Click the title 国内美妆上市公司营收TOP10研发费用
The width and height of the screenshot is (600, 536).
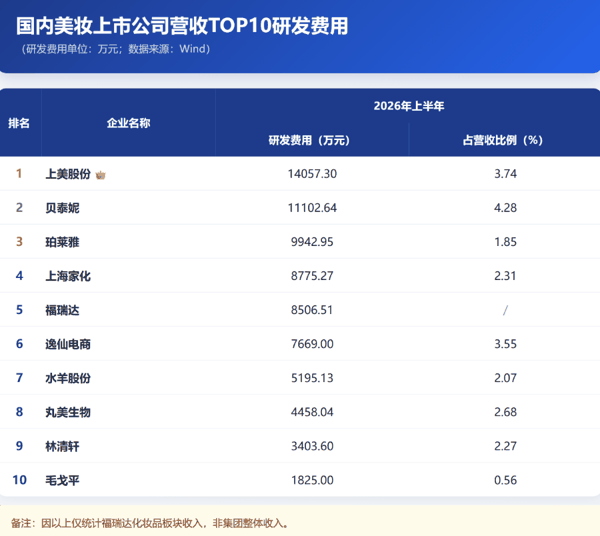click(182, 26)
